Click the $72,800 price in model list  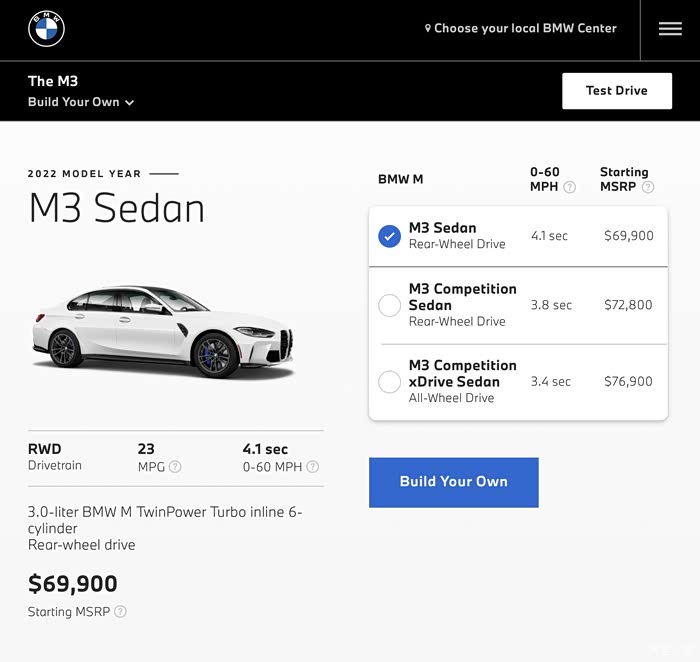click(628, 305)
